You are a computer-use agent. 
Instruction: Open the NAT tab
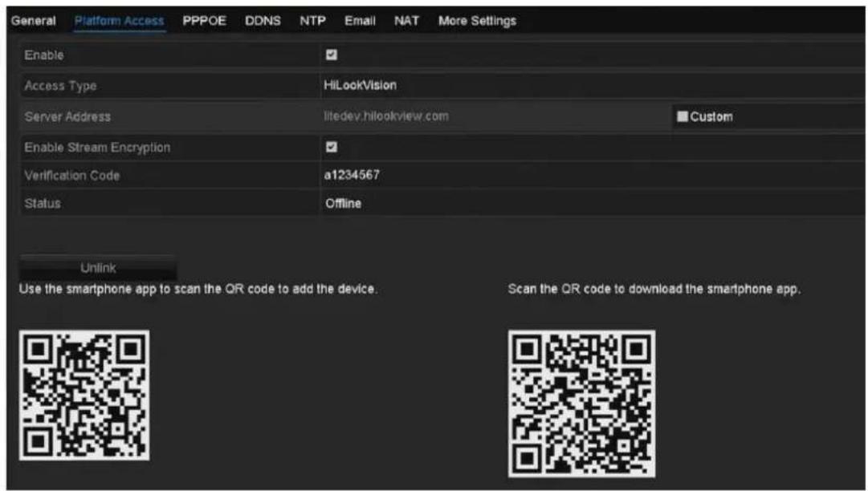(406, 21)
